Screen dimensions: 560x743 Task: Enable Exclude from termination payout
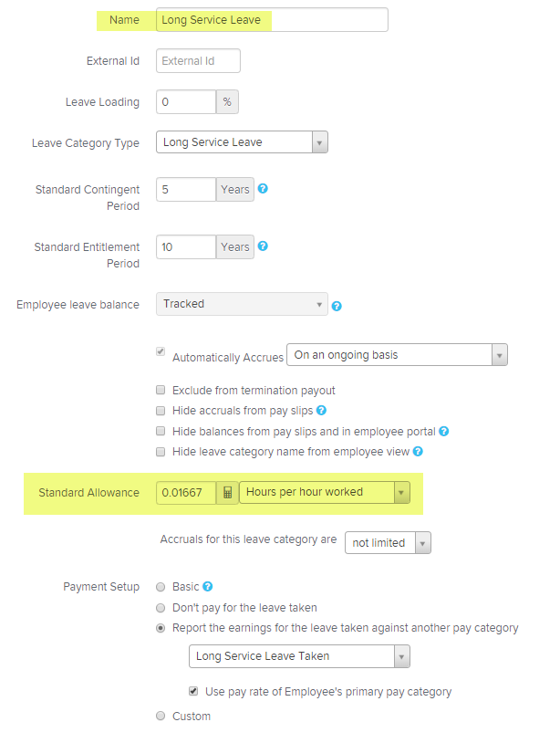161,390
